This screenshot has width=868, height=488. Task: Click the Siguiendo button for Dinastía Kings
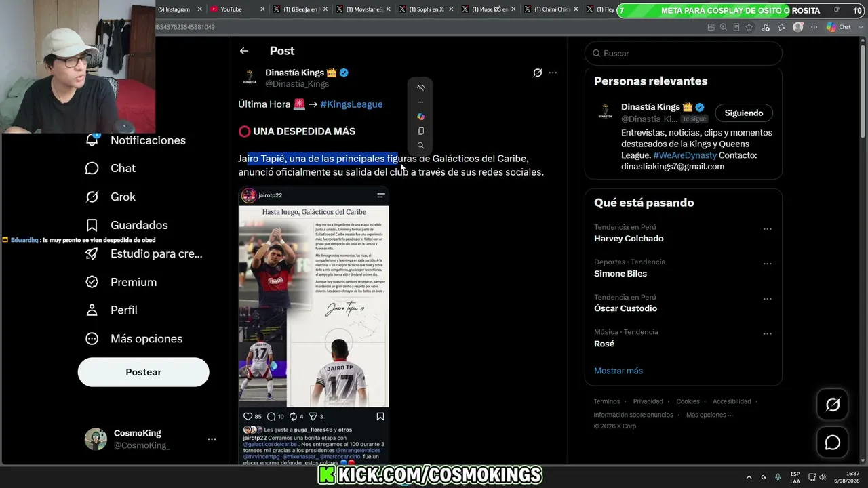tap(744, 113)
